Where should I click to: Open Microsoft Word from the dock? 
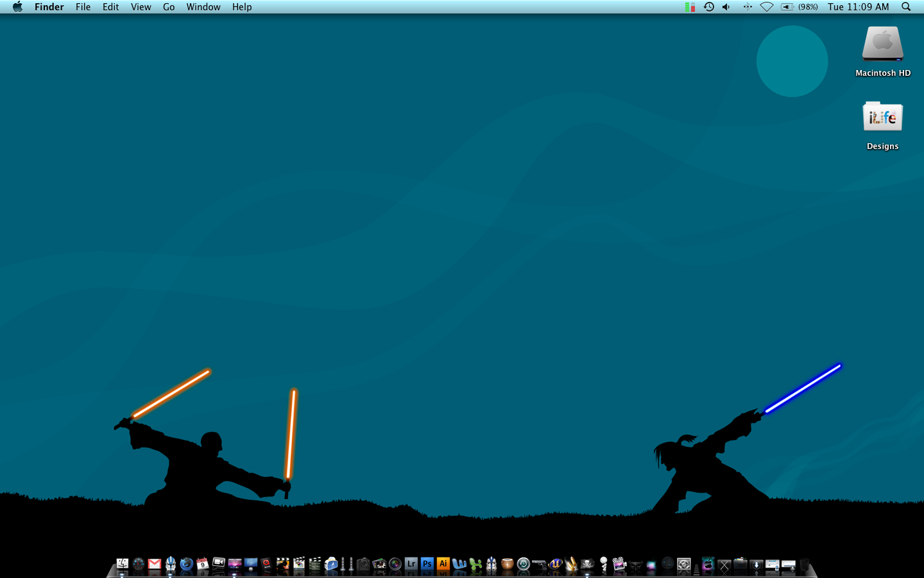459,565
